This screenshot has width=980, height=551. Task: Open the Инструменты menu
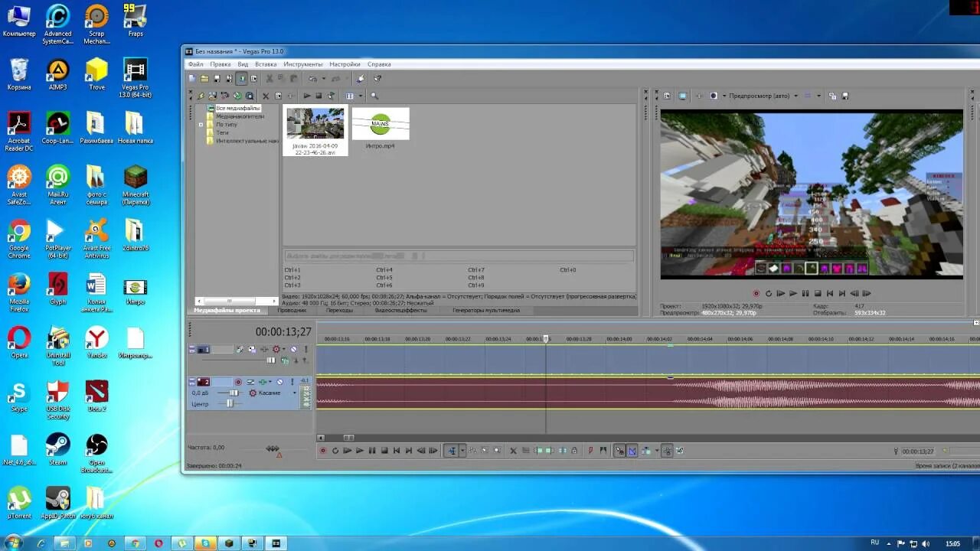pos(303,64)
